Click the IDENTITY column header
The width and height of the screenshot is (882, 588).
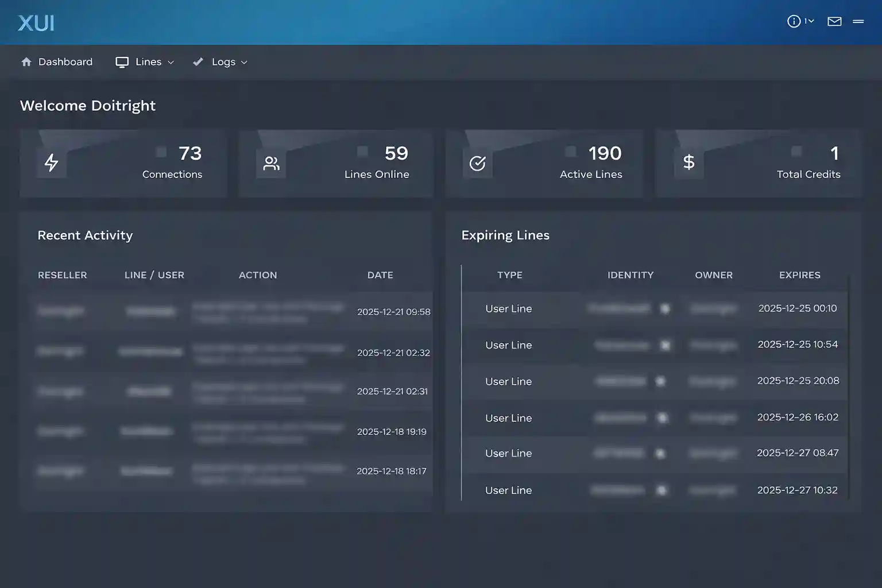pos(630,275)
